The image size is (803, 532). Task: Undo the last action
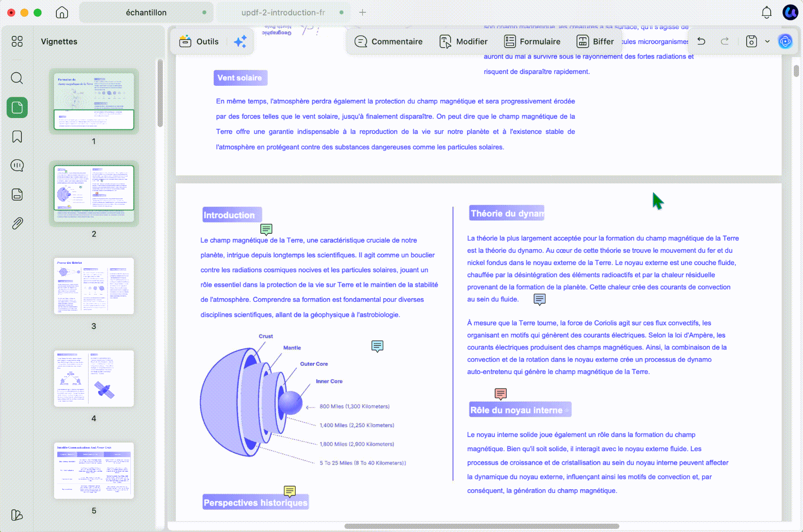701,41
